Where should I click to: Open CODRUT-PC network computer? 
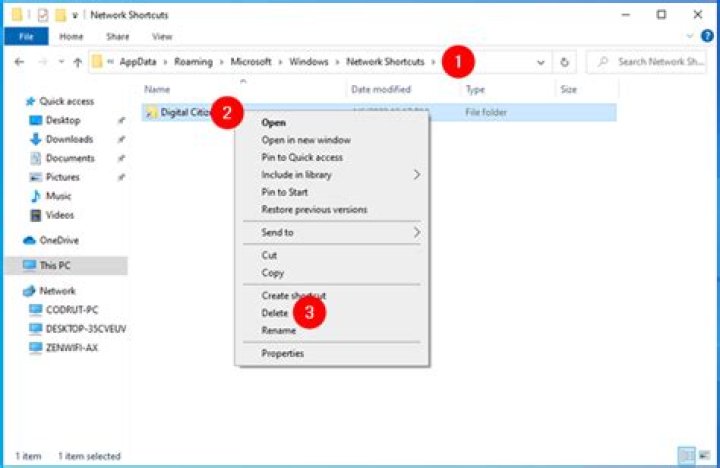71,310
